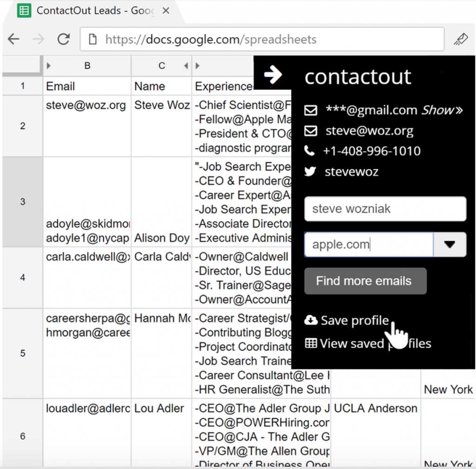Open the domain dropdown next to apple.com

click(x=450, y=244)
